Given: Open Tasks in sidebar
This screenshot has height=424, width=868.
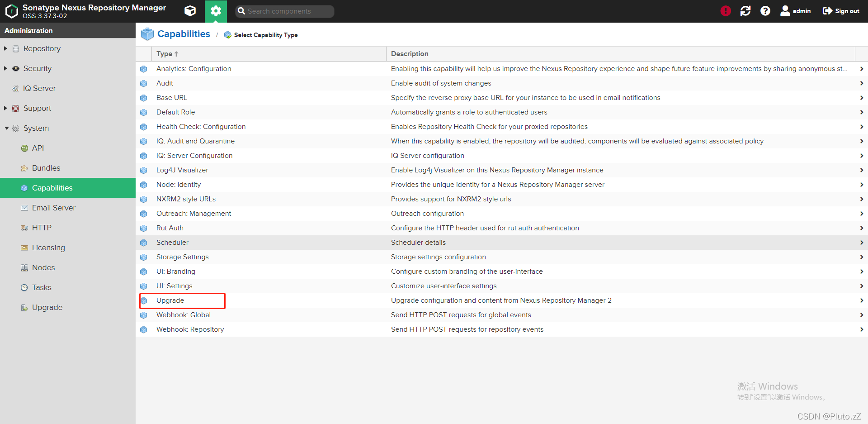Looking at the screenshot, I should point(42,287).
